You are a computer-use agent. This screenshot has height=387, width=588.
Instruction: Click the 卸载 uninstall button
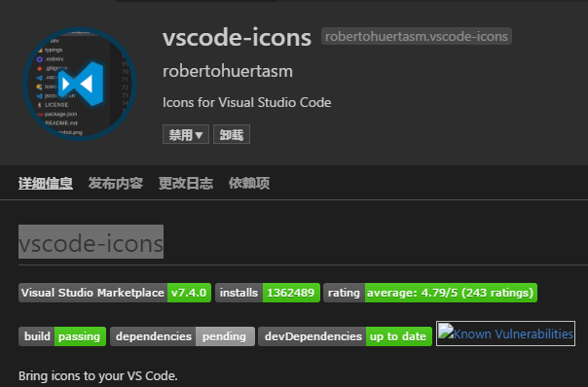pyautogui.click(x=232, y=134)
